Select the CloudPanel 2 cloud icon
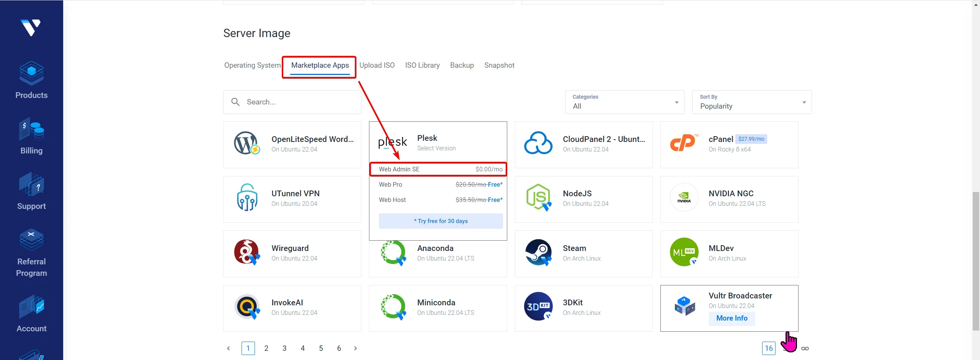The height and width of the screenshot is (360, 980). coord(538,143)
